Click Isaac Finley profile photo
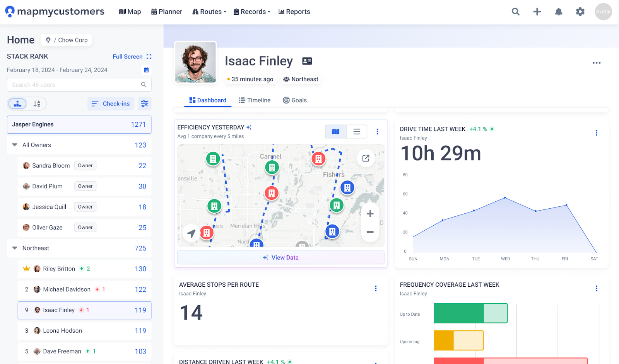Image resolution: width=619 pixels, height=364 pixels. tap(195, 62)
